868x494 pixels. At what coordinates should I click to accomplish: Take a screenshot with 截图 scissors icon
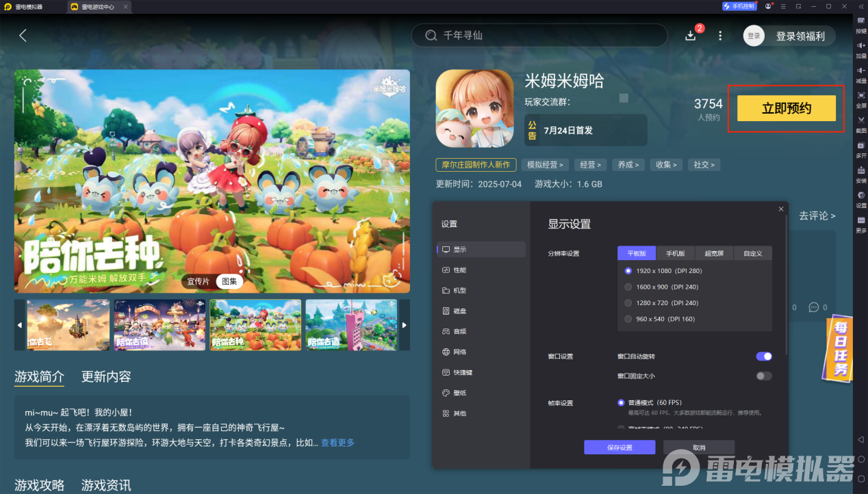click(x=860, y=120)
